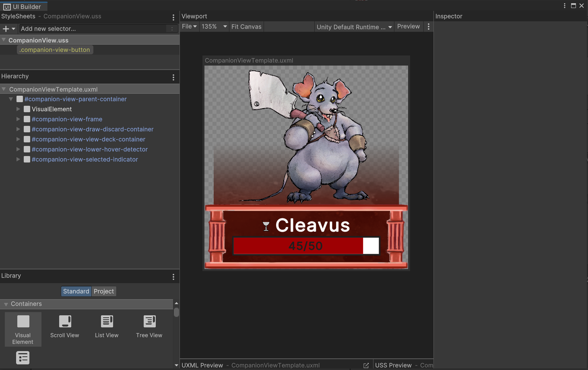Image resolution: width=588 pixels, height=370 pixels.
Task: Pop out the UXML Preview pane
Action: click(366, 365)
